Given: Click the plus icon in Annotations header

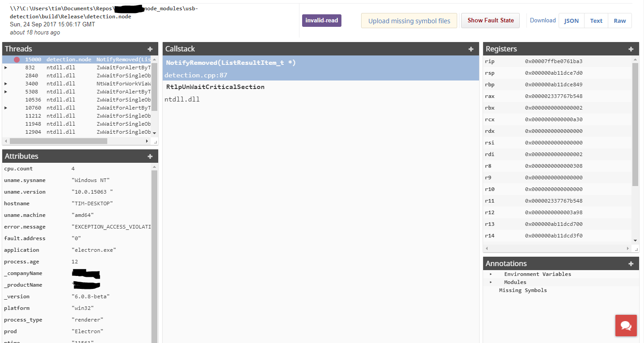Looking at the screenshot, I should [631, 264].
